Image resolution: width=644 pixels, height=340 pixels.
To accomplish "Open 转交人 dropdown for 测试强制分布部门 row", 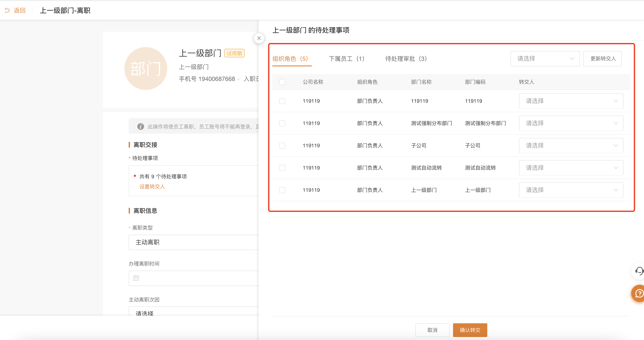I will 571,123.
